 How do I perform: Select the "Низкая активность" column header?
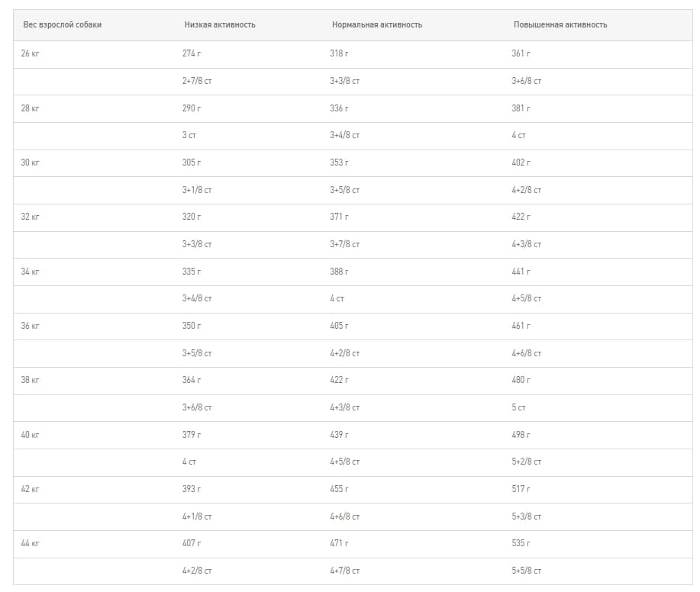click(x=220, y=25)
